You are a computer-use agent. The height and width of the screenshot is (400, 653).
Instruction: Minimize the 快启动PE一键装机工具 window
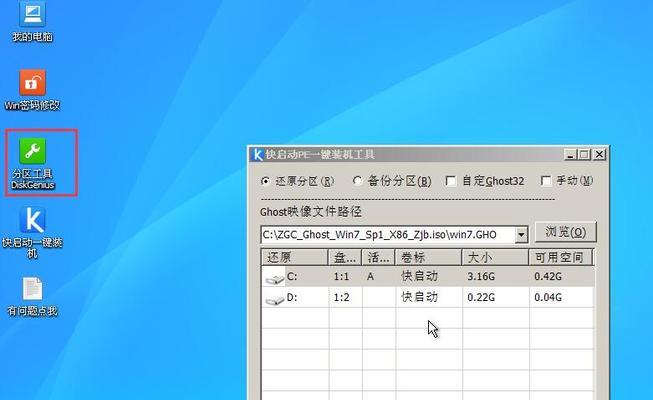click(570, 155)
